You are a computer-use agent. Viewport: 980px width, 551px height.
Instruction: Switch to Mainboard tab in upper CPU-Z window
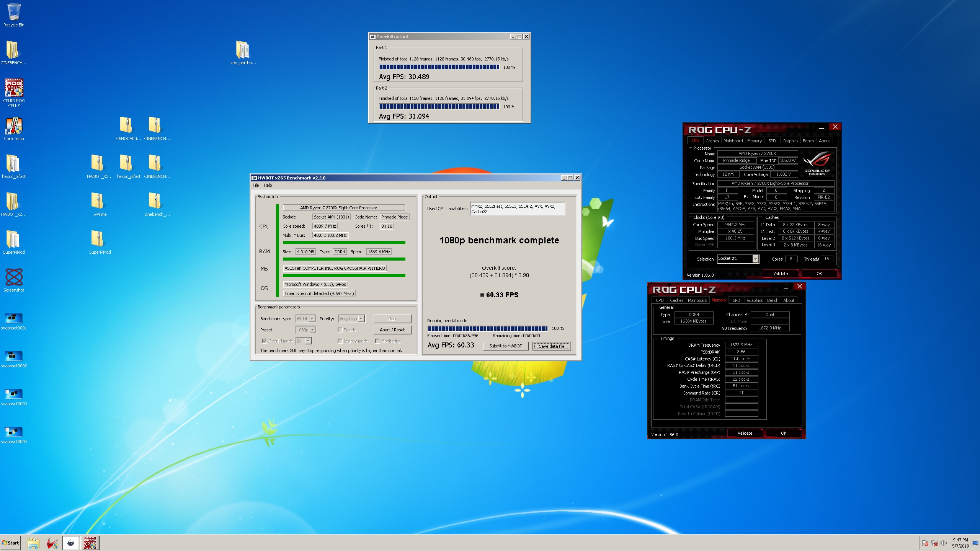pos(733,141)
